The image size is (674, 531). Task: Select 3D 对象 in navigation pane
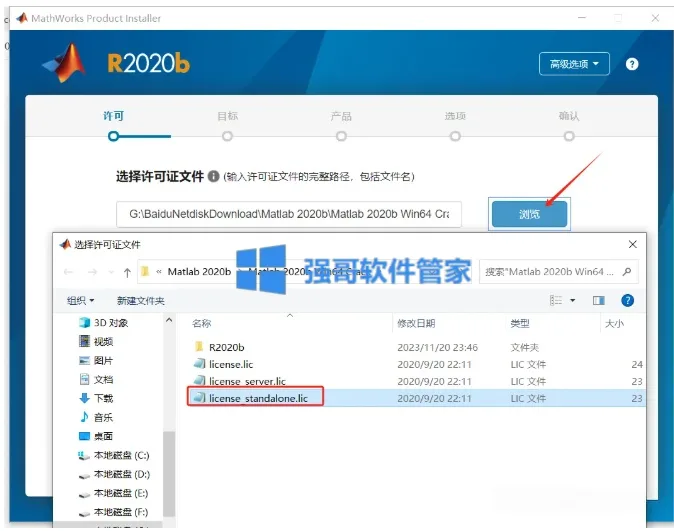click(x=104, y=323)
